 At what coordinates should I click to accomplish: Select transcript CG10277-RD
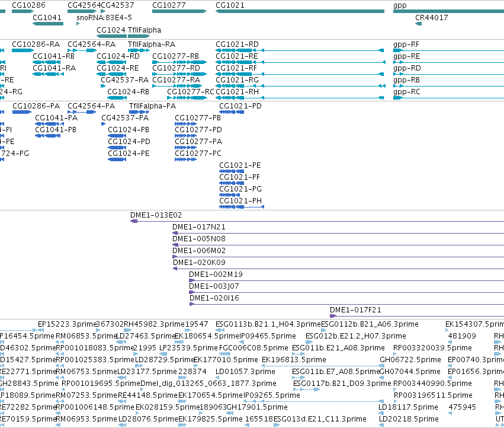pos(176,68)
